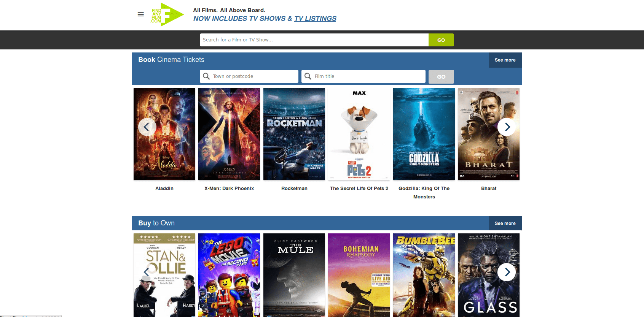Click the 'All Films. All Above Board.' tagline
This screenshot has width=644, height=317.
[229, 10]
